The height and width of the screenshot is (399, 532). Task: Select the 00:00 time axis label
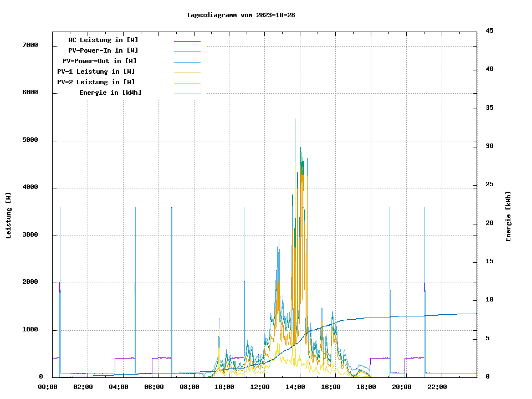(48, 387)
